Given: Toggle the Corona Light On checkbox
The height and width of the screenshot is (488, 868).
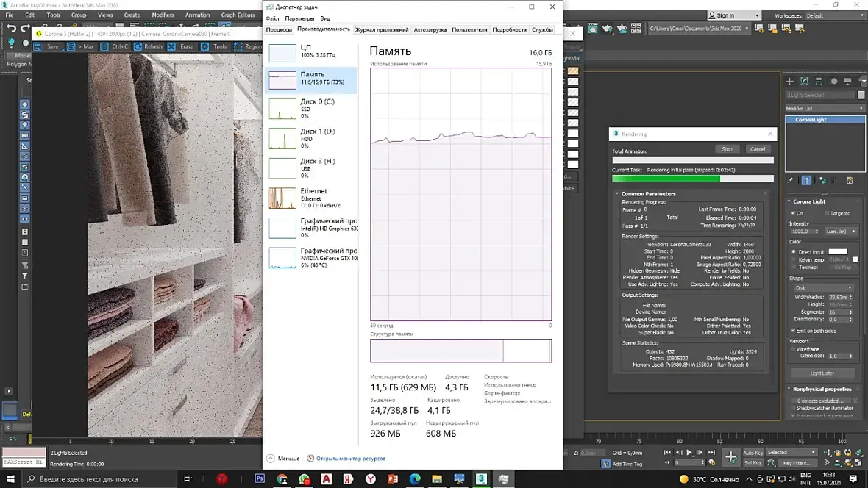Looking at the screenshot, I should pos(794,213).
